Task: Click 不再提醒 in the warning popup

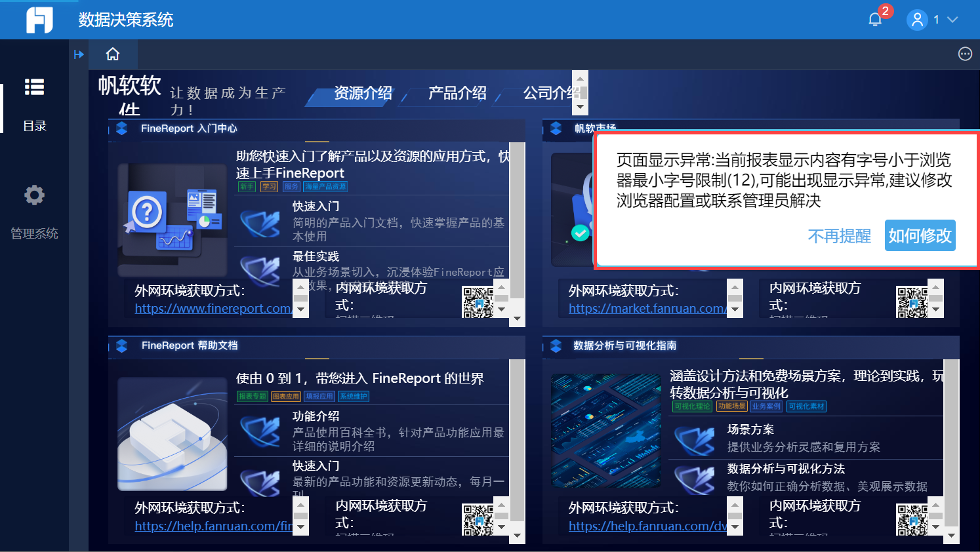Action: pyautogui.click(x=839, y=236)
